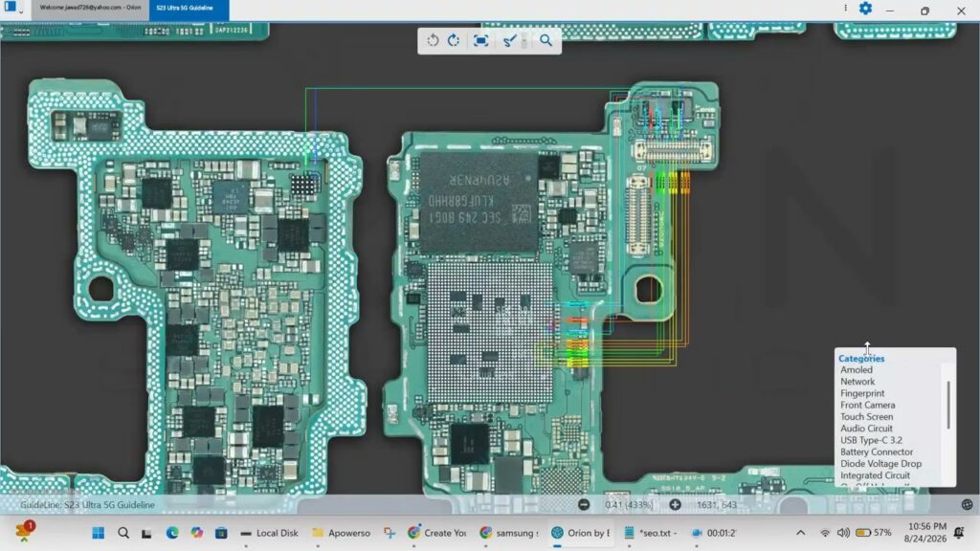Click the Categories list header
980x551 pixels.
[x=861, y=359]
